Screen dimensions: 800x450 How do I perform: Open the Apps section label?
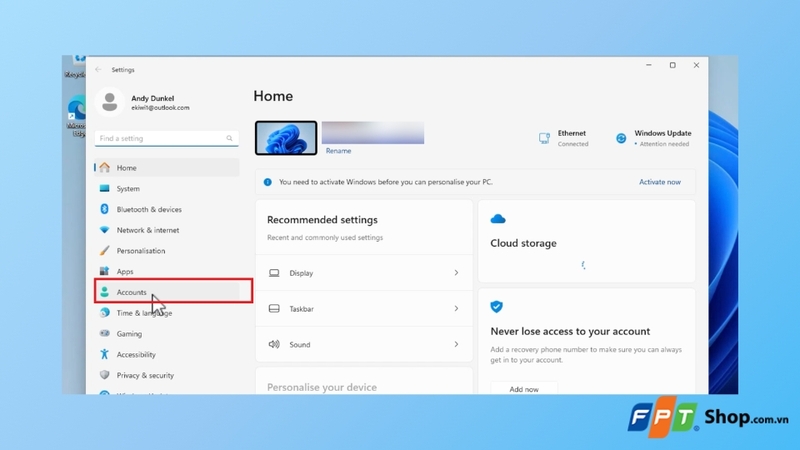[x=125, y=271]
